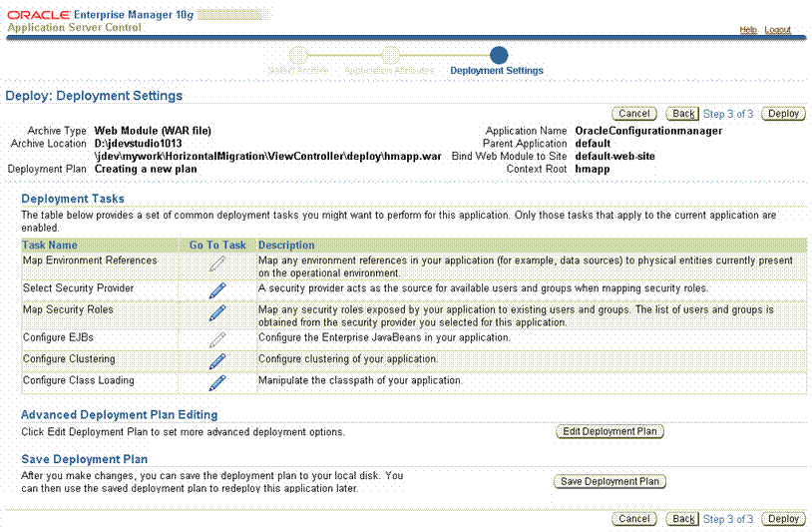Screen dimensions: 812x532
Task: Select the Map Environment References task name
Action: (90, 261)
